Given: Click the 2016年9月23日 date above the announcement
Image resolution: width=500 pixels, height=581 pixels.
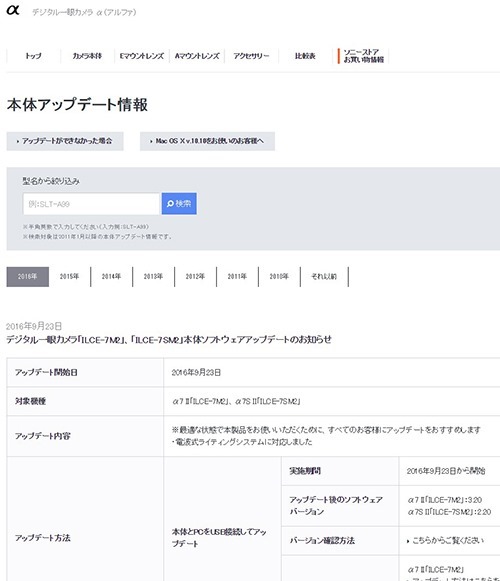Looking at the screenshot, I should 34,326.
